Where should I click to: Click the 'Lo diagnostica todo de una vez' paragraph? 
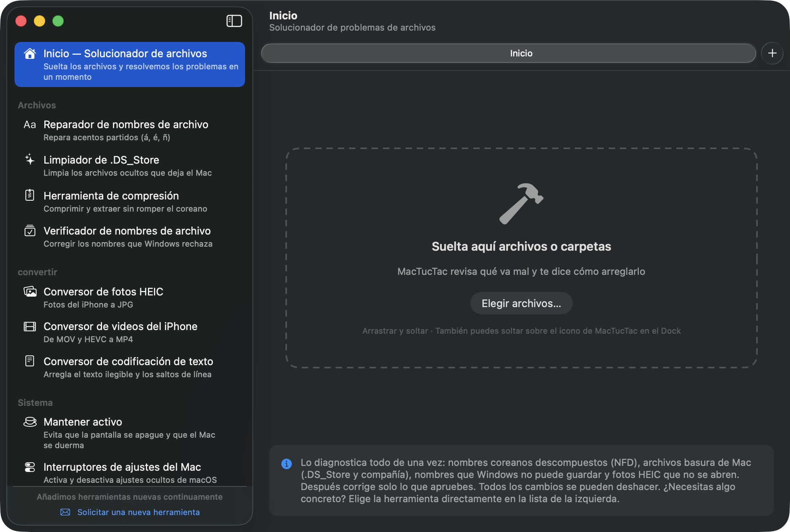click(526, 480)
